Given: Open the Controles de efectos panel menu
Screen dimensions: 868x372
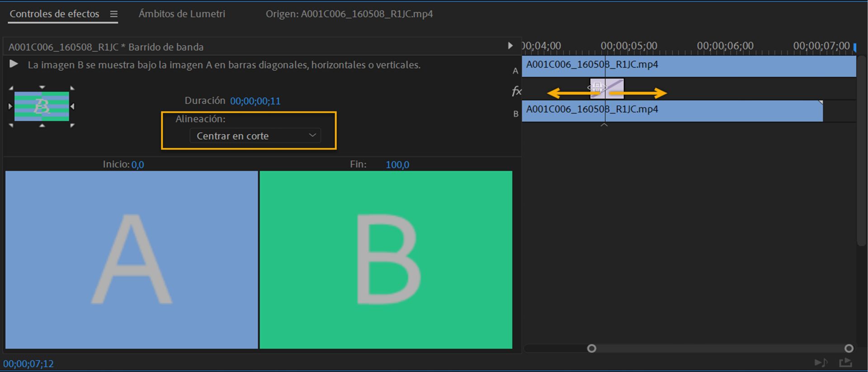Looking at the screenshot, I should click(x=114, y=14).
